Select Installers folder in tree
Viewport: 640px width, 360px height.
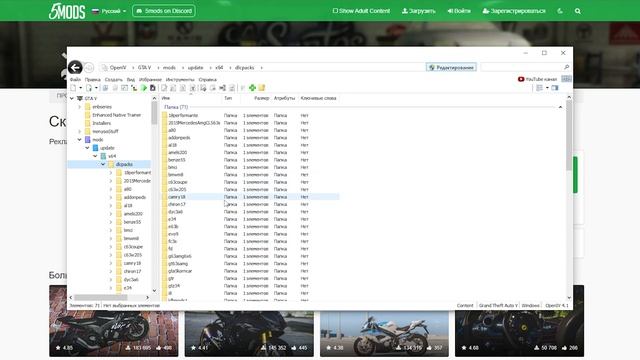(x=102, y=123)
